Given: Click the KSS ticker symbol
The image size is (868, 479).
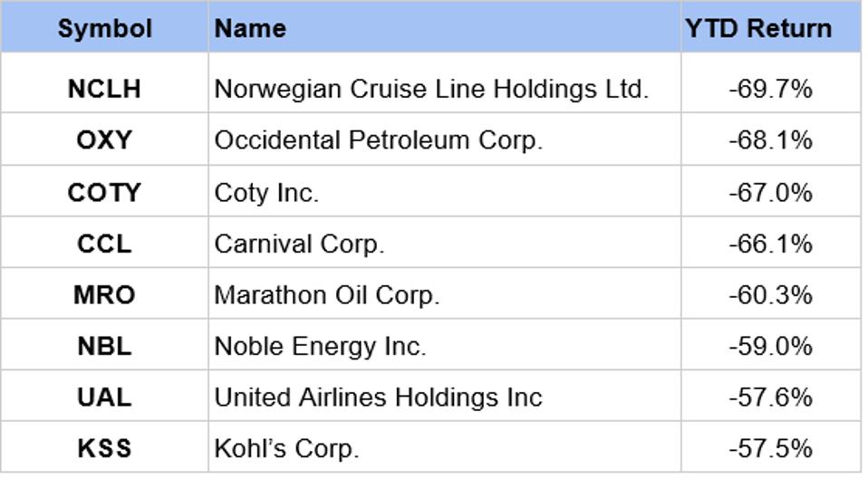Looking at the screenshot, I should click(x=104, y=448).
